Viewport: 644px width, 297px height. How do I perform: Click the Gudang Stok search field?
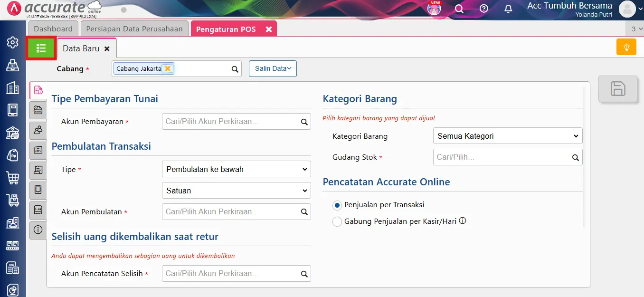pos(502,157)
